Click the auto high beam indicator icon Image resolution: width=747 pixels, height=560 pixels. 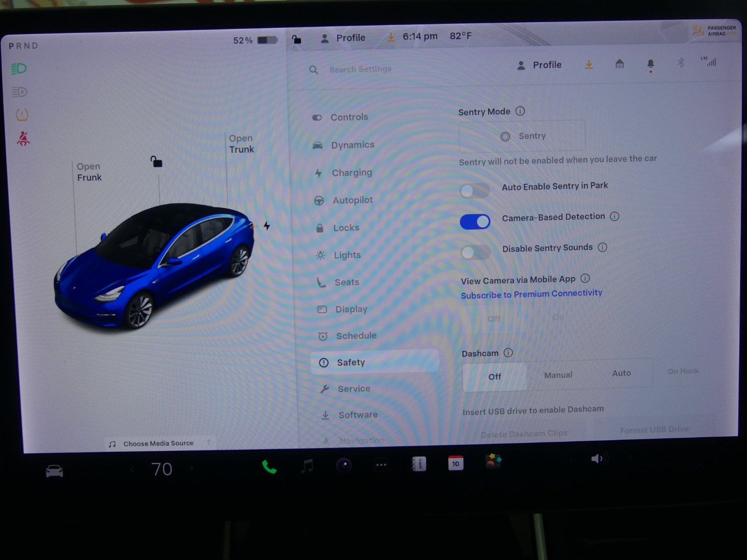click(20, 92)
